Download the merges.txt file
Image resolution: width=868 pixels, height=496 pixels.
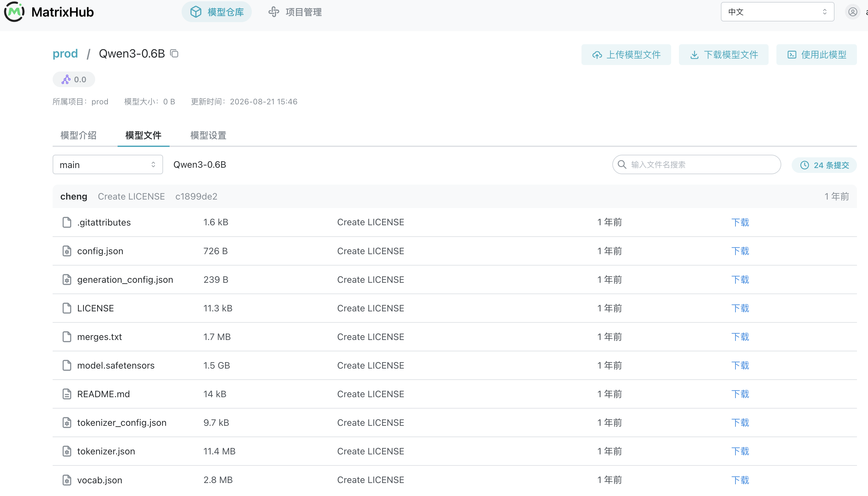pyautogui.click(x=740, y=337)
